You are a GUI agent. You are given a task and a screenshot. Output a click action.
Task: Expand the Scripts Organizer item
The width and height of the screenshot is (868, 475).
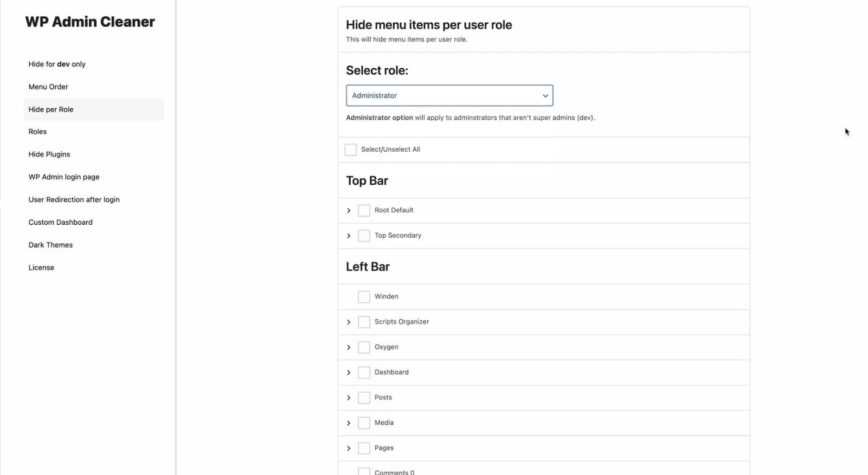click(349, 322)
